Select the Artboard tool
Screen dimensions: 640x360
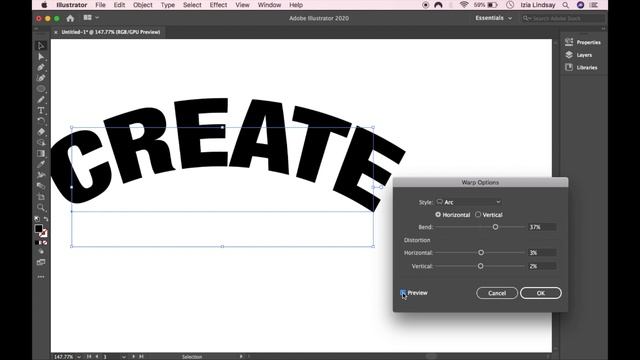click(x=41, y=197)
